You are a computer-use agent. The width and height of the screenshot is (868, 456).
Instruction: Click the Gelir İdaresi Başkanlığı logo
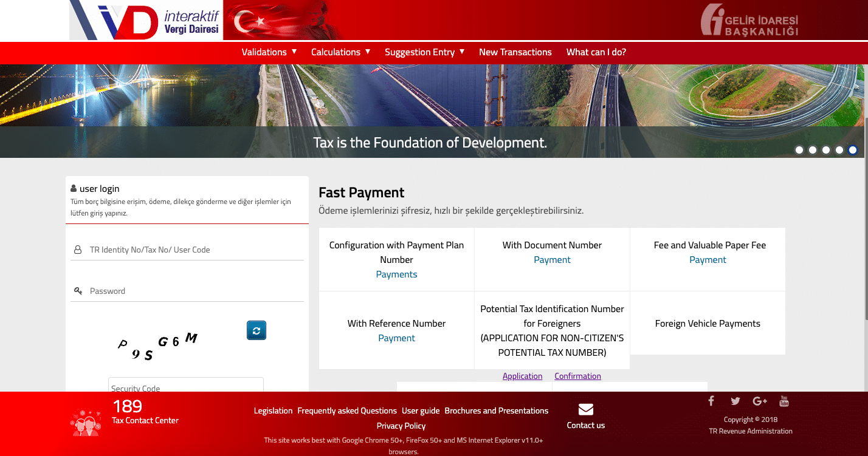(x=749, y=20)
